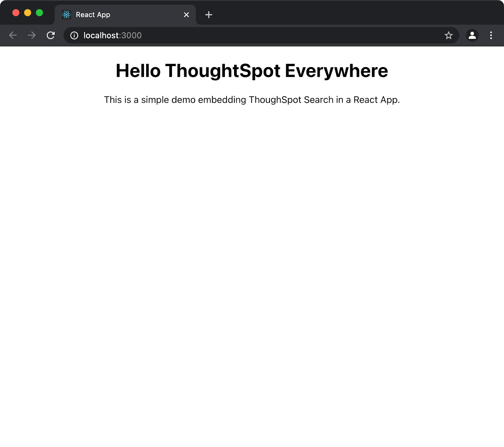
Task: Click the simple demo description paragraph
Action: [252, 100]
